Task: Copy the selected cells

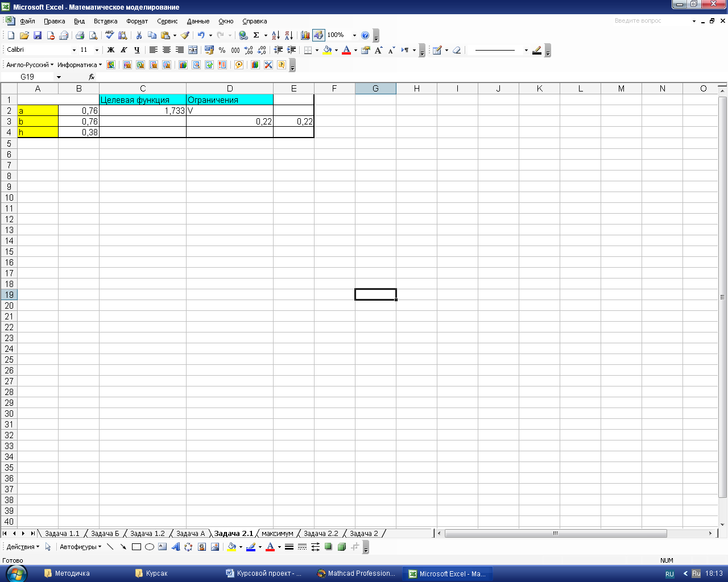Action: 152,35
